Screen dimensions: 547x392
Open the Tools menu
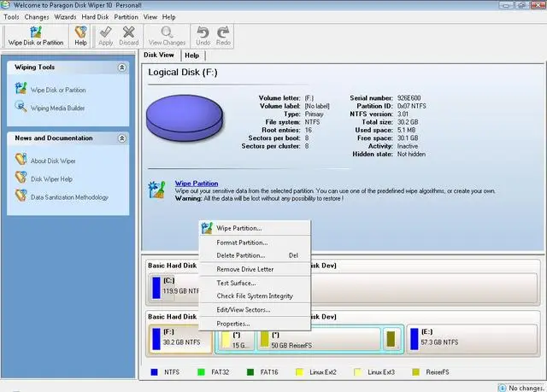pyautogui.click(x=11, y=17)
